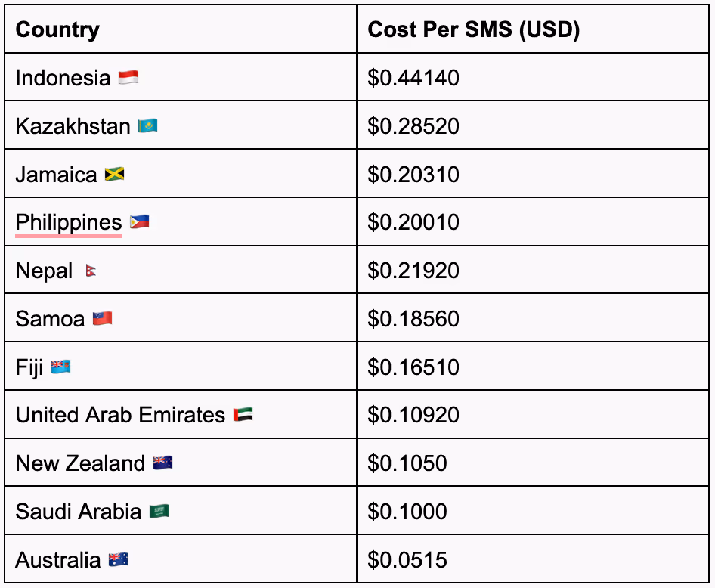715x588 pixels.
Task: Click the United Arab Emirates flag
Action: coord(243,415)
